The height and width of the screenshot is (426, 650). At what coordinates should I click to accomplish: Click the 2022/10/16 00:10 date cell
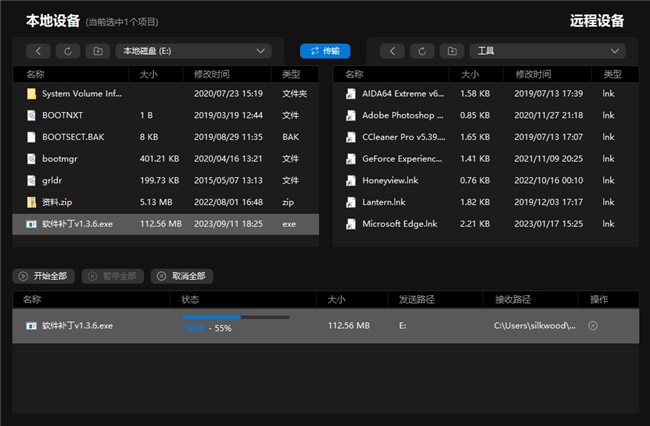[x=549, y=180]
